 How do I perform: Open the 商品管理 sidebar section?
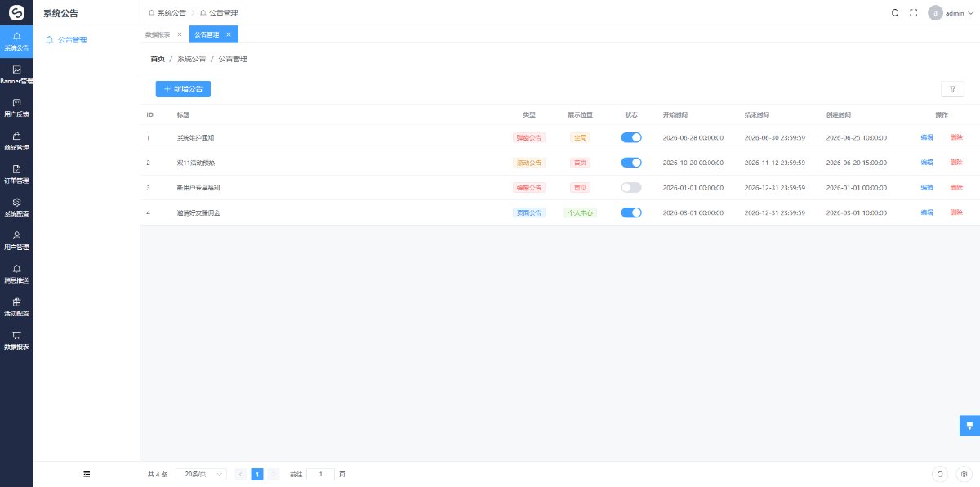(x=16, y=141)
